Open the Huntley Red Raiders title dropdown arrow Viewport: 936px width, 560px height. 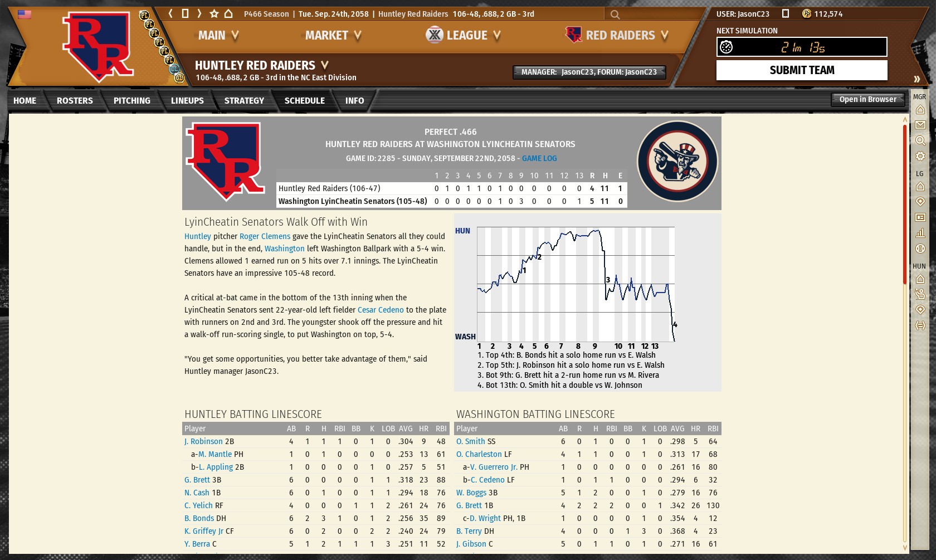click(x=325, y=65)
